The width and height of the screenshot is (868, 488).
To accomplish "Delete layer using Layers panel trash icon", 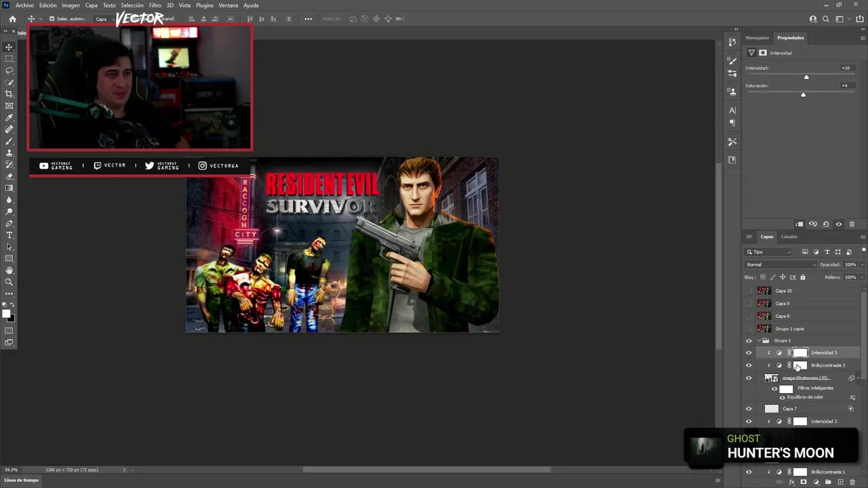I will pos(852,483).
